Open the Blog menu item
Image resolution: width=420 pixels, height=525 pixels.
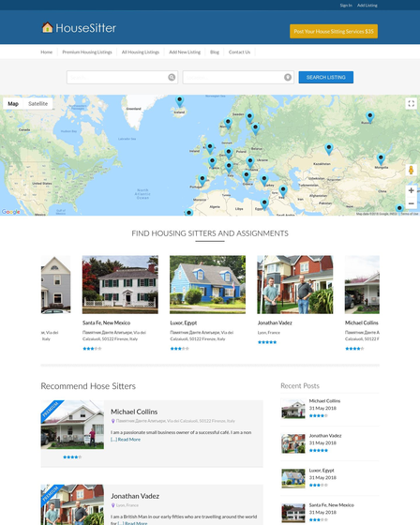[x=215, y=52]
